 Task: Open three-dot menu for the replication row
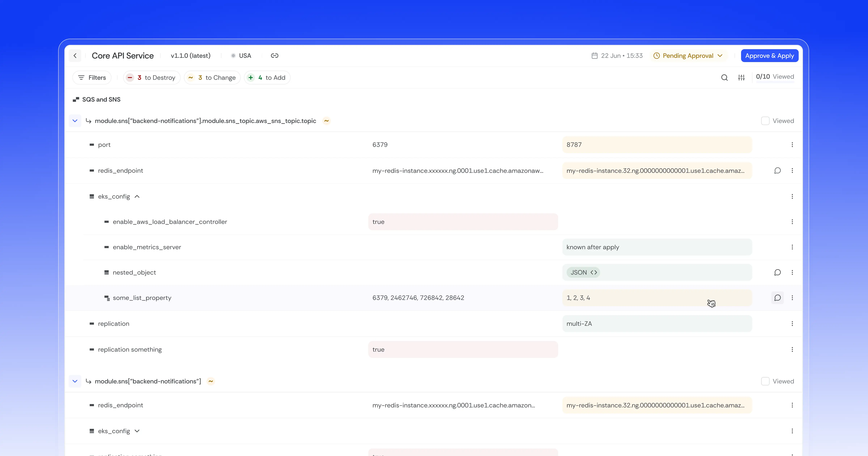[x=792, y=324]
